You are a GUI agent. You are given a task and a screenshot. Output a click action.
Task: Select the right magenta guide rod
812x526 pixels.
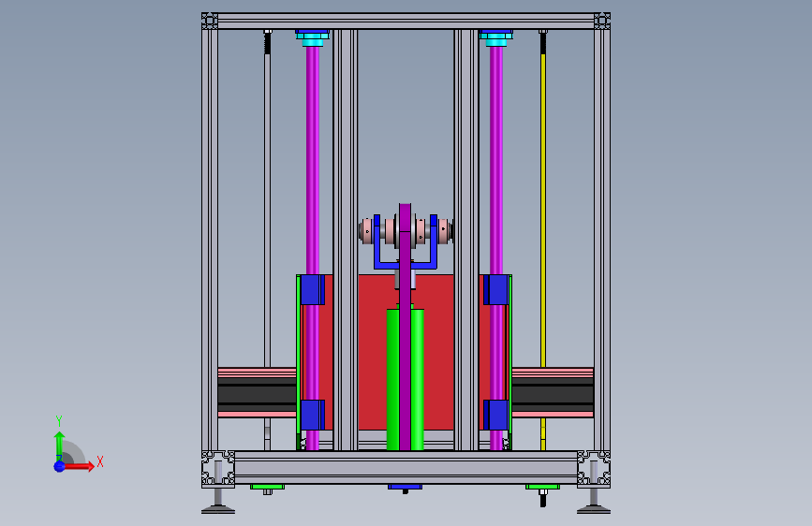pyautogui.click(x=496, y=160)
